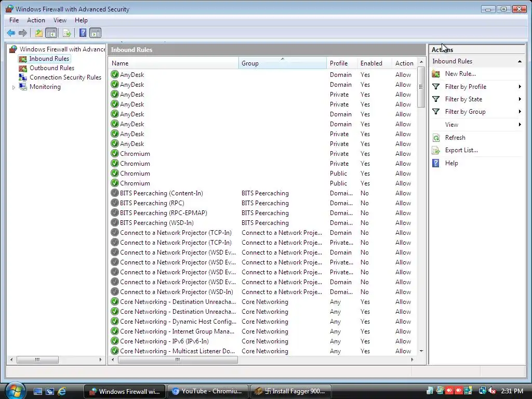Click the Monitoring tree icon
The width and height of the screenshot is (532, 399).
pos(23,87)
